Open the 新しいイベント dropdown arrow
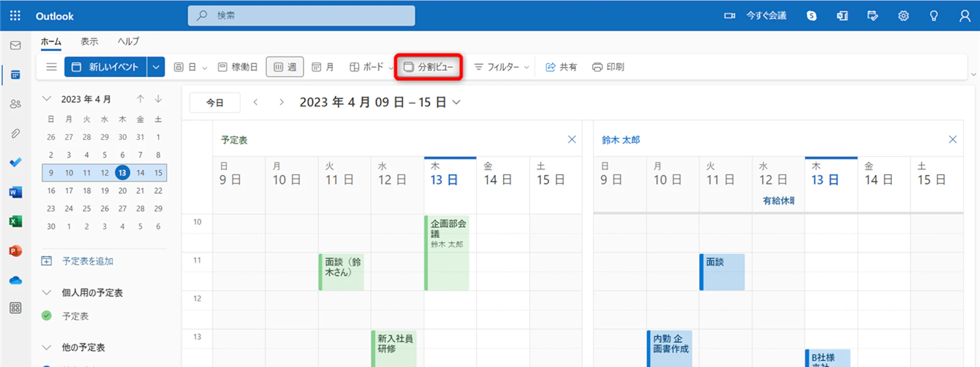 (156, 67)
